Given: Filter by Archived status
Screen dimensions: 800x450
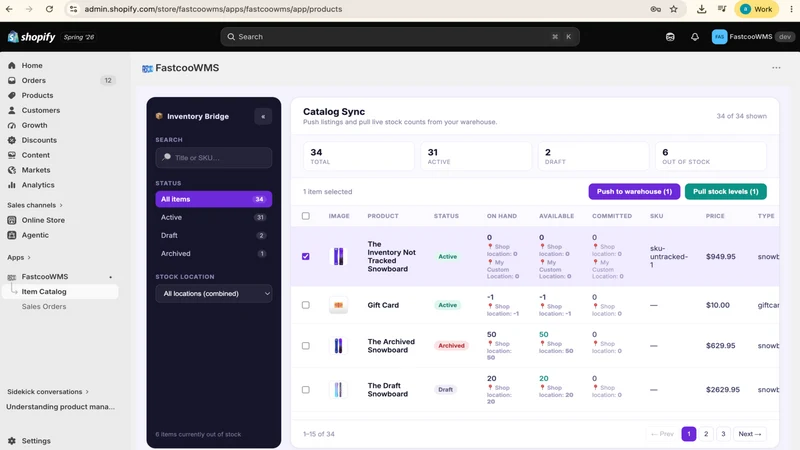Looking at the screenshot, I should (214, 254).
